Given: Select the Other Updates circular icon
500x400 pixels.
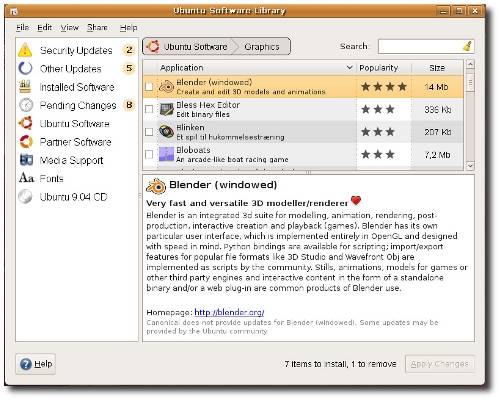Looking at the screenshot, I should tap(26, 68).
